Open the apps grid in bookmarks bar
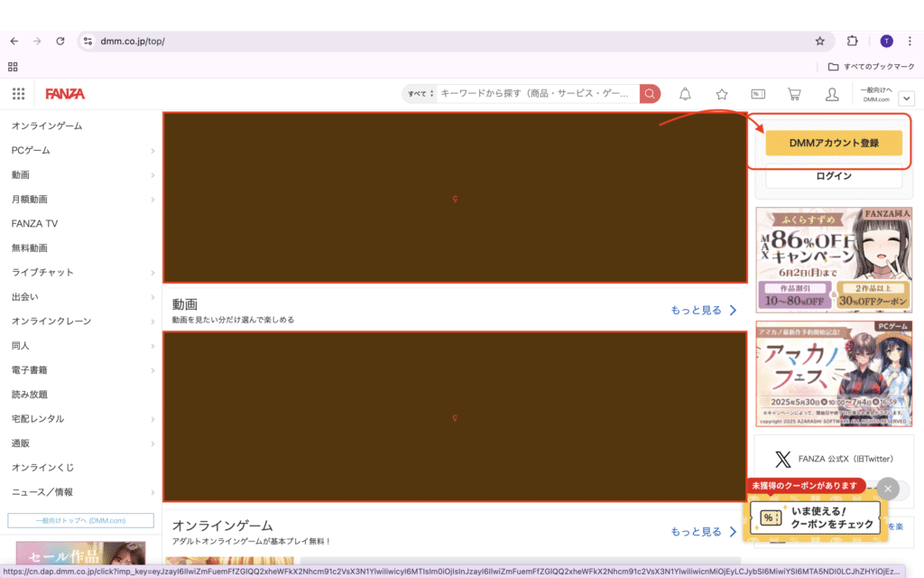 tap(13, 67)
